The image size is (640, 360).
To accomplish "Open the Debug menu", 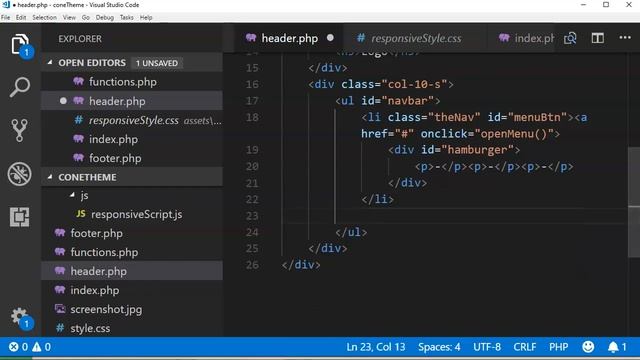I will pyautogui.click(x=105, y=18).
